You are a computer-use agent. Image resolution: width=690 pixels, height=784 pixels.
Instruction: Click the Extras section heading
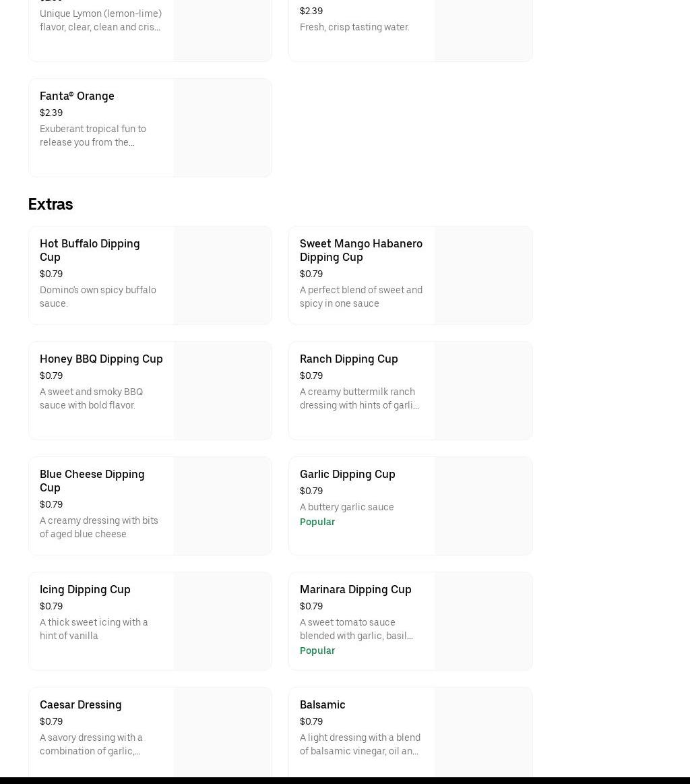coord(51,204)
